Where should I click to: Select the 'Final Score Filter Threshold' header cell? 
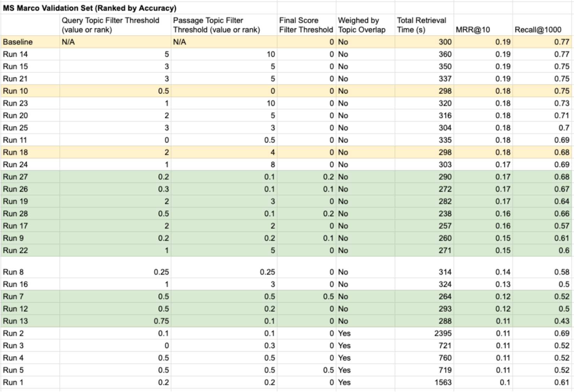pos(306,25)
